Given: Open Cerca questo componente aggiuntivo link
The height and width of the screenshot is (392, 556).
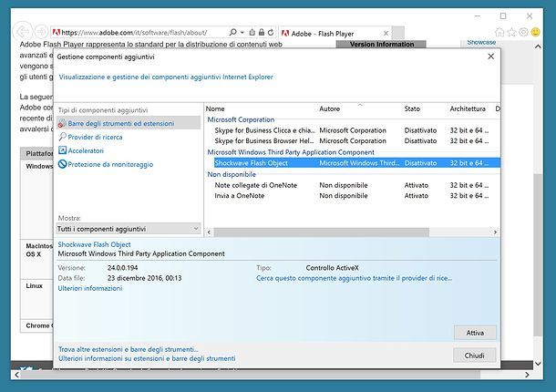Looking at the screenshot, I should (x=354, y=278).
